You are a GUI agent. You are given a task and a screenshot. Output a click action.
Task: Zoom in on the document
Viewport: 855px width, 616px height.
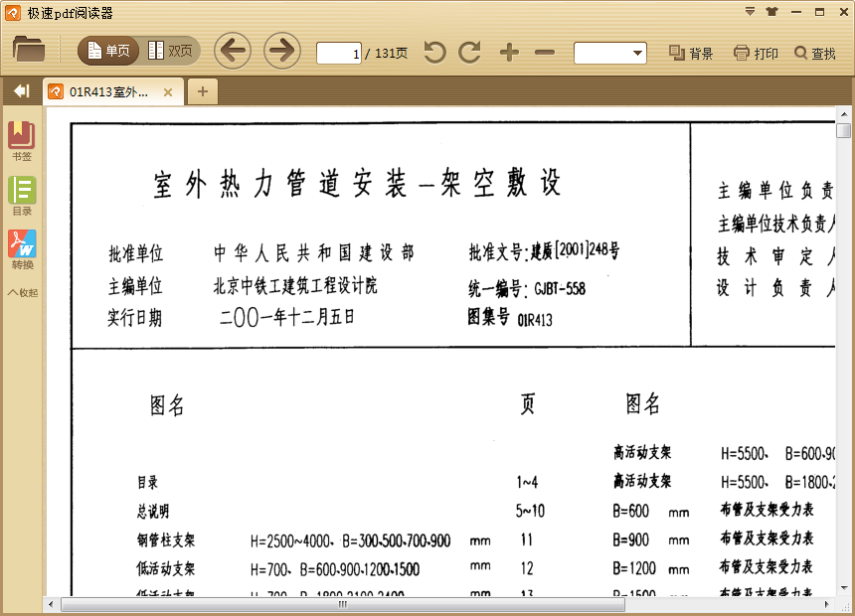point(509,52)
